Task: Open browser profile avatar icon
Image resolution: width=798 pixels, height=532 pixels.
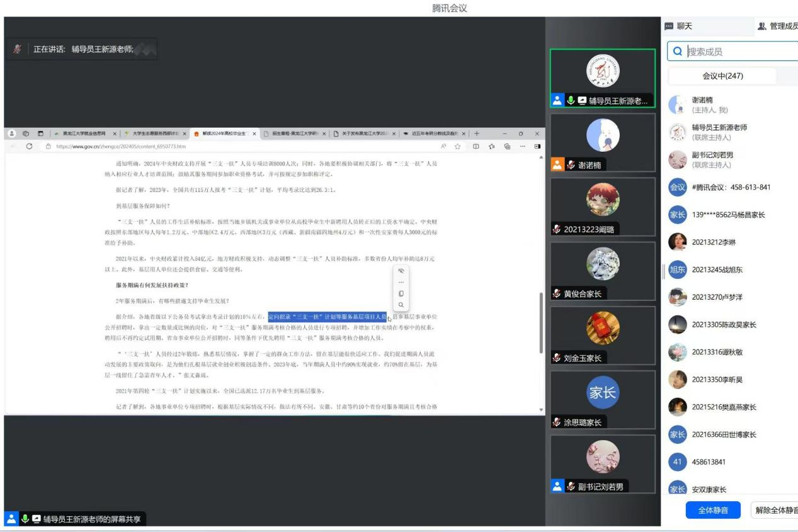Action: tap(12, 133)
